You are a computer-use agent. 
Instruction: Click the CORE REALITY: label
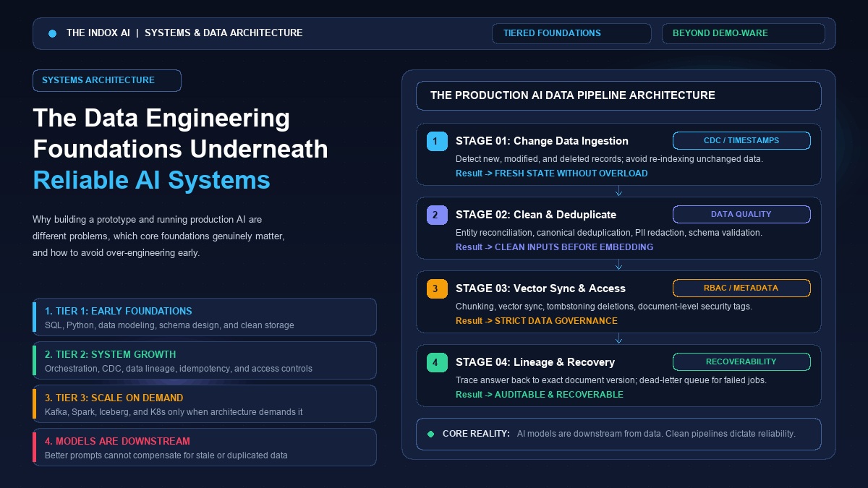pos(476,434)
